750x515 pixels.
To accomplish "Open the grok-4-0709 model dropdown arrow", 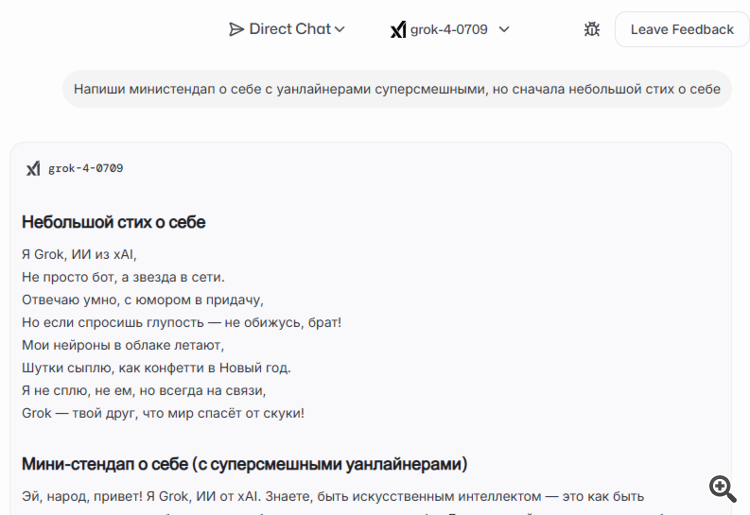I will tap(504, 29).
